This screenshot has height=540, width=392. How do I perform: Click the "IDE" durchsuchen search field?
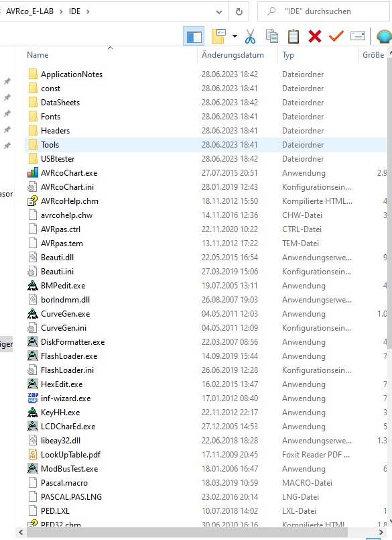coord(324,11)
